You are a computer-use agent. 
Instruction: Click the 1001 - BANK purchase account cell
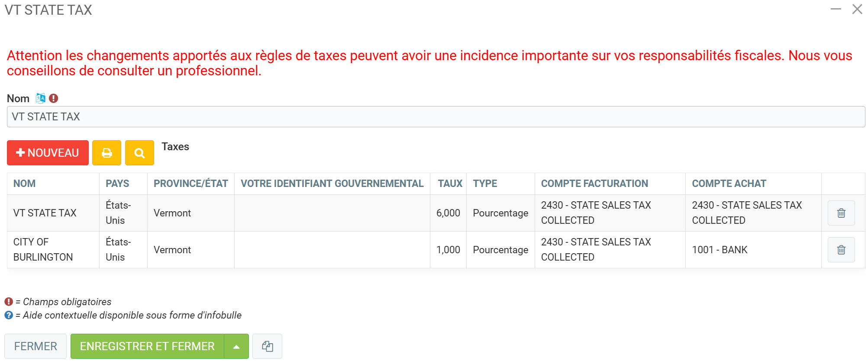[x=720, y=250]
